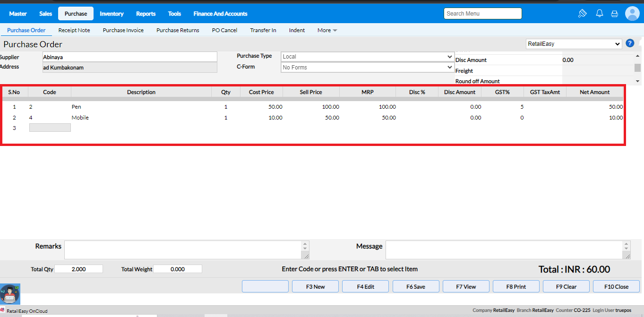
Task: Click the printer icon in header
Action: point(614,14)
